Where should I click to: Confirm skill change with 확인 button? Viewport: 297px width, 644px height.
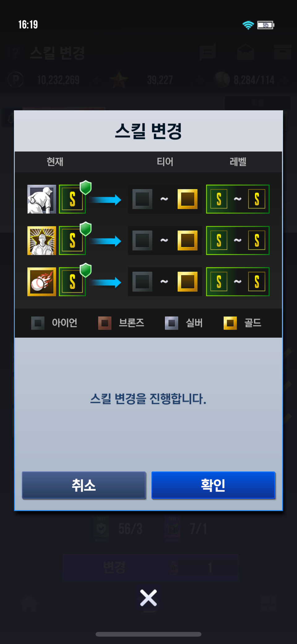(x=213, y=485)
